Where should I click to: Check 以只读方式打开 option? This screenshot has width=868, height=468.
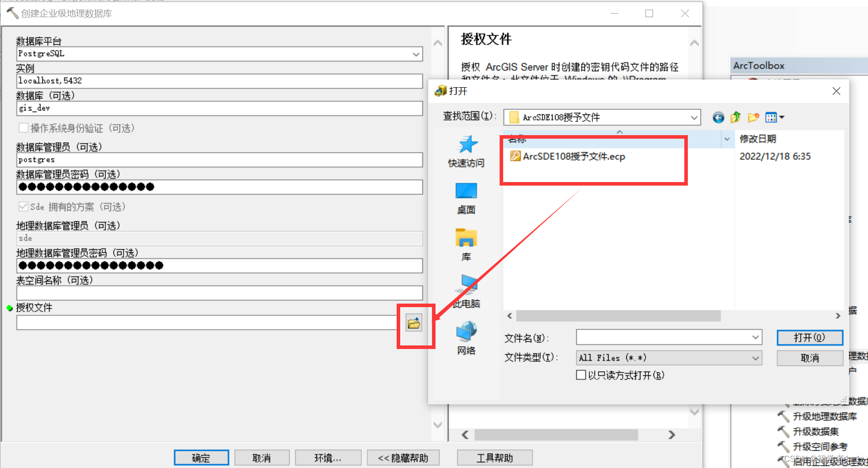click(581, 375)
